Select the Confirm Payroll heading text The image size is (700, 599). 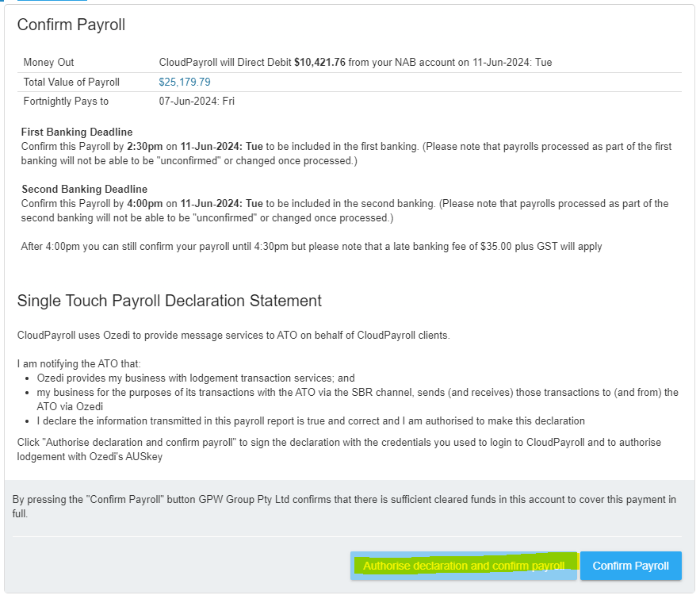[71, 25]
